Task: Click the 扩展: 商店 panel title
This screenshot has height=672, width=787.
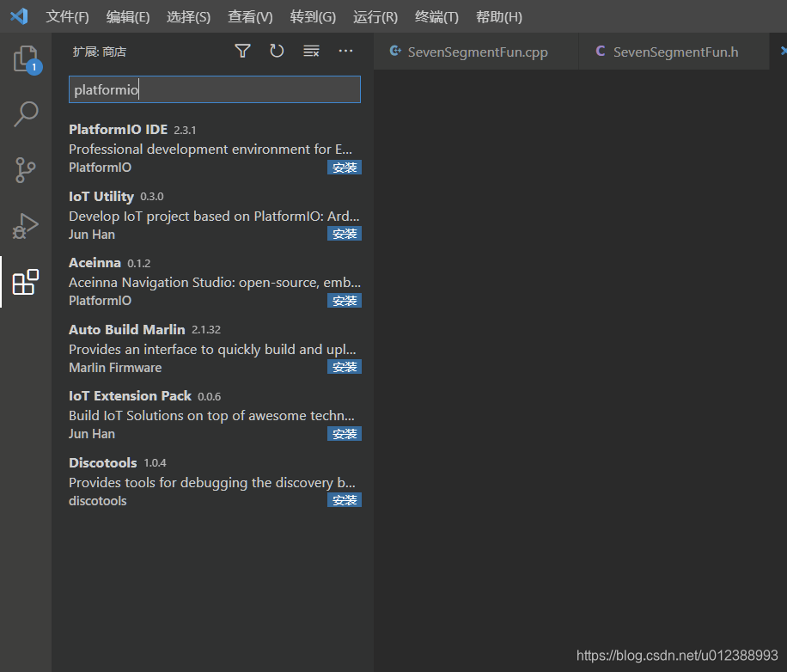Action: coord(100,52)
